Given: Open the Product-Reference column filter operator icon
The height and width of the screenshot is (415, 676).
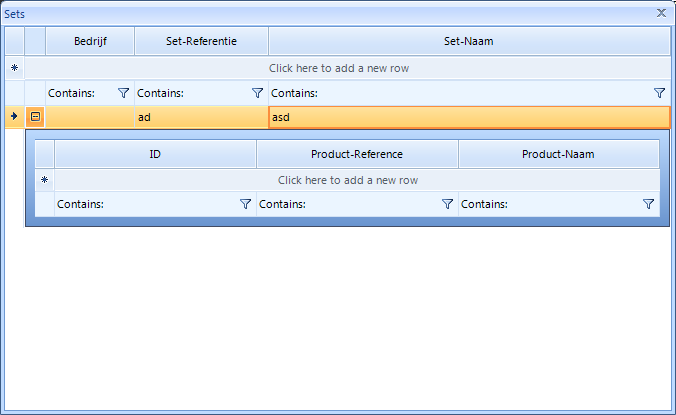Looking at the screenshot, I should (448, 204).
